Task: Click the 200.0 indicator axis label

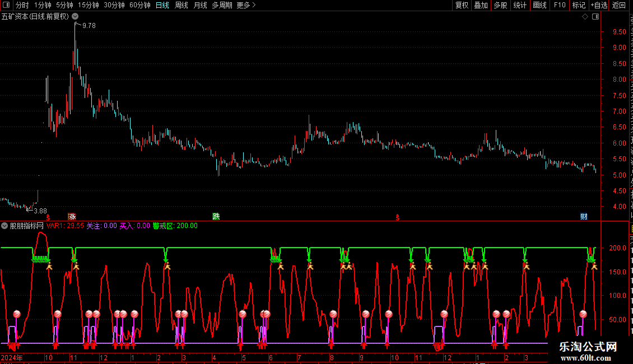Action: click(618, 248)
